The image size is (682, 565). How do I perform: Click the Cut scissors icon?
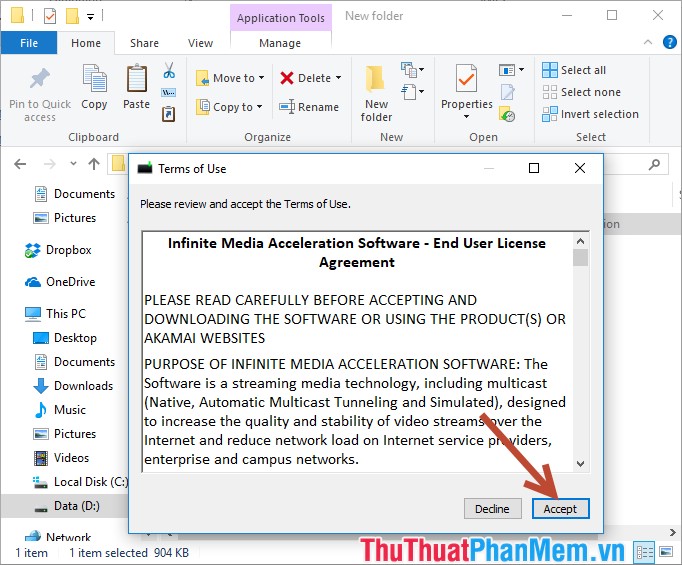coord(169,70)
